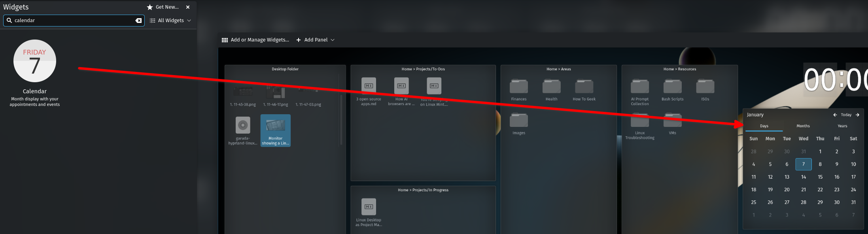
Task: Select January 13 in calendar
Action: [787, 177]
